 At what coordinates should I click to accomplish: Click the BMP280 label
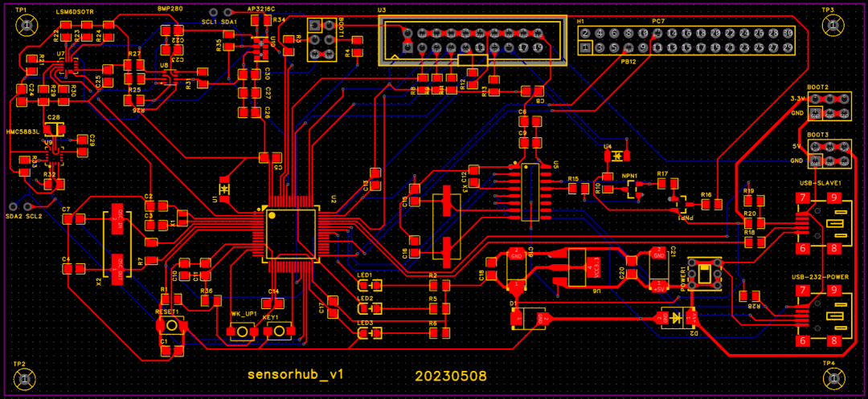[170, 10]
